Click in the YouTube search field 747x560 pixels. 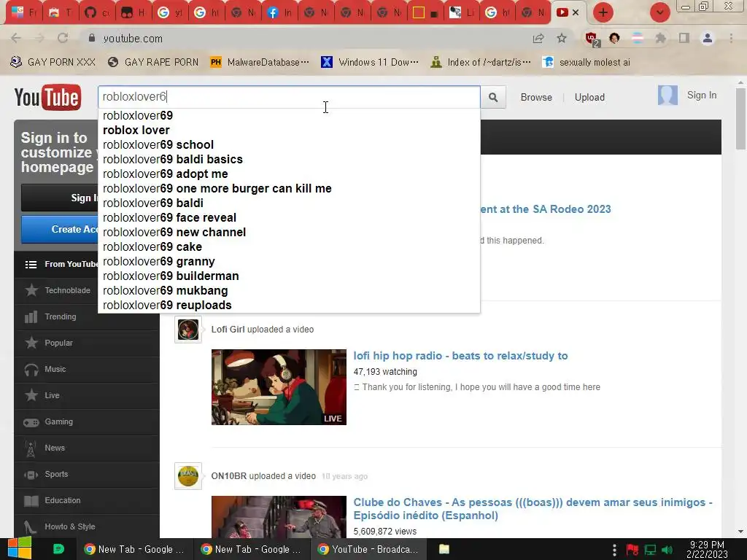coord(289,97)
